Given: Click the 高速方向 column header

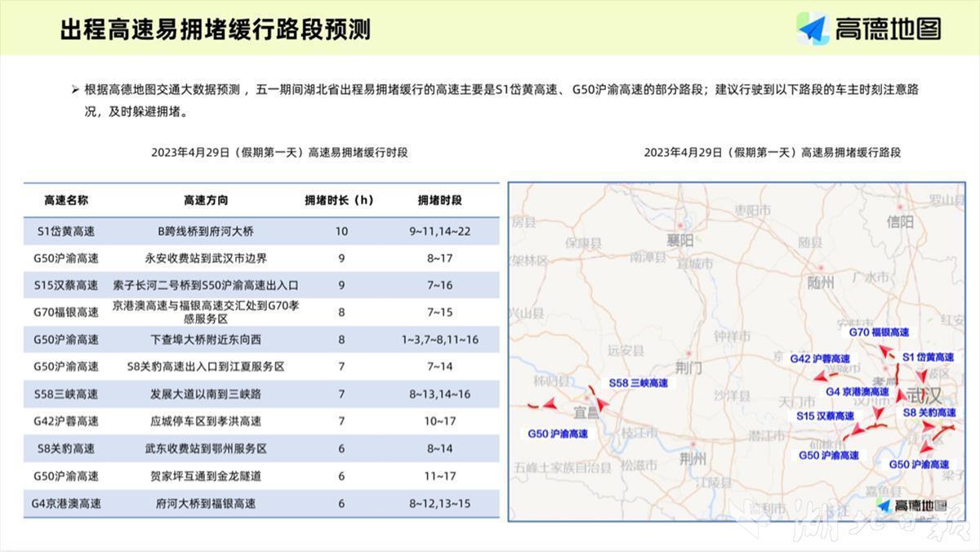Looking at the screenshot, I should 206,200.
